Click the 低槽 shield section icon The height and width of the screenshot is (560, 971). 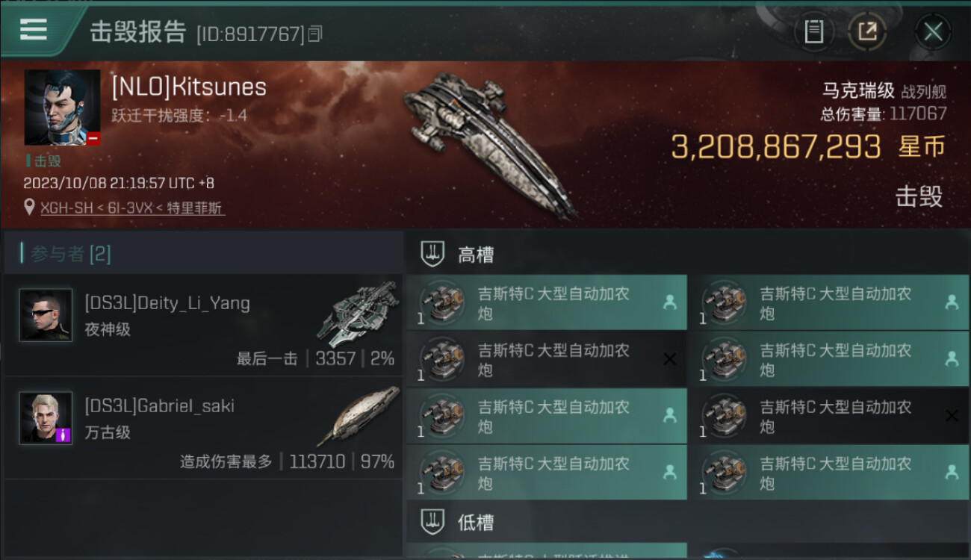click(x=432, y=521)
